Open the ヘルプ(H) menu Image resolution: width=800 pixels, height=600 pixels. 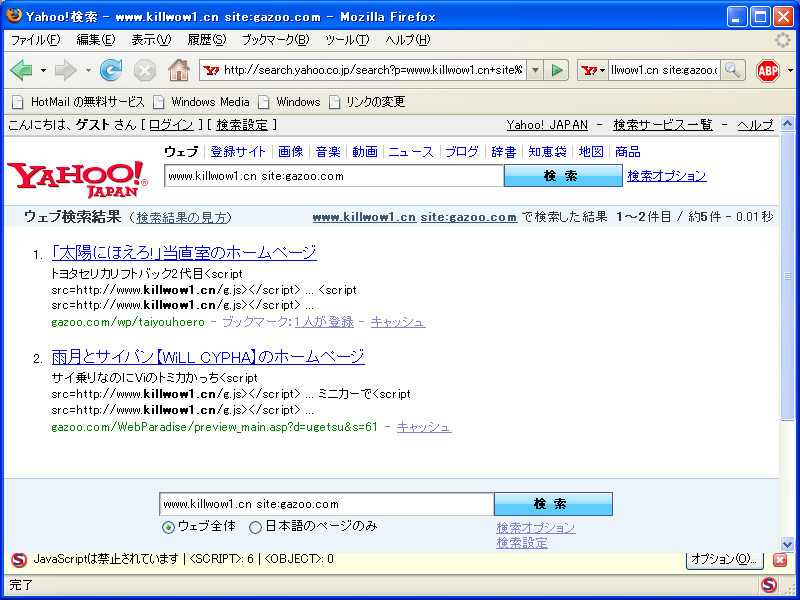(x=408, y=40)
